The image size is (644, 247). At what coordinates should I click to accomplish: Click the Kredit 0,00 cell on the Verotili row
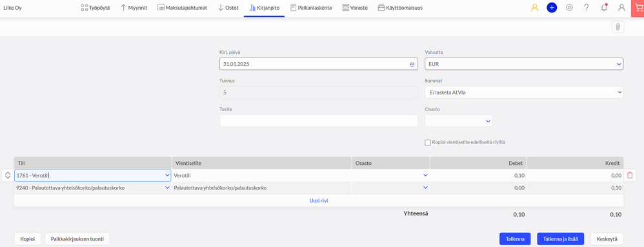(575, 175)
